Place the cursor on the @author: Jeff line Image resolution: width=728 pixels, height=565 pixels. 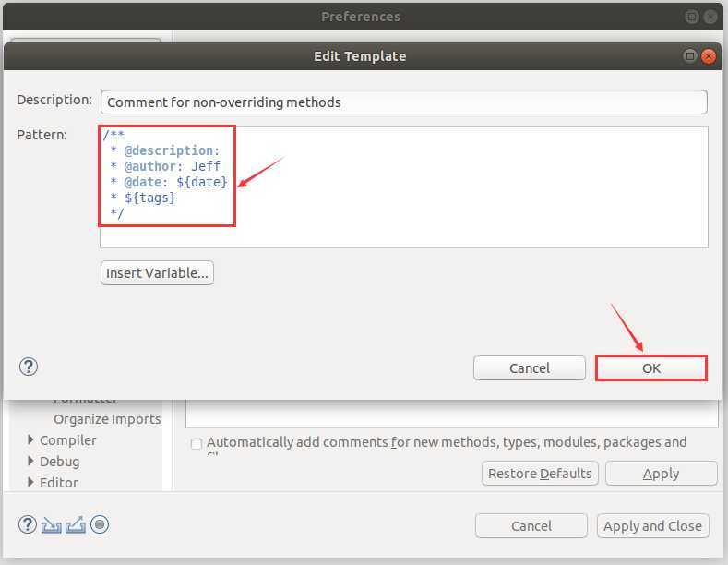165,166
